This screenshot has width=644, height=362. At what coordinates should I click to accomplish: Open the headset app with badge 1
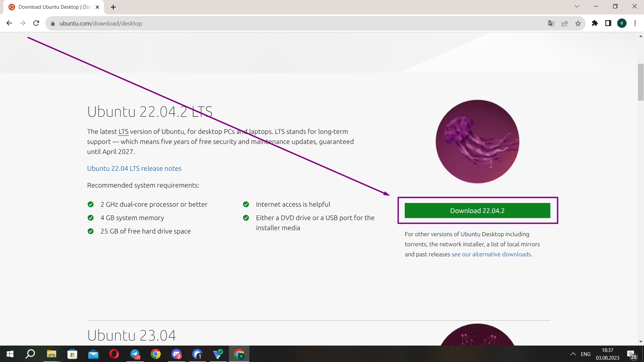[x=197, y=354]
